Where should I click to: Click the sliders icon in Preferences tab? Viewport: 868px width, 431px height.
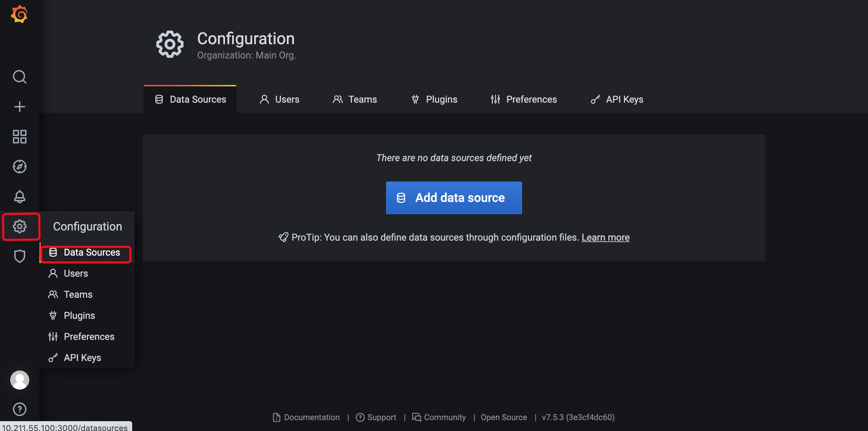[x=495, y=99]
